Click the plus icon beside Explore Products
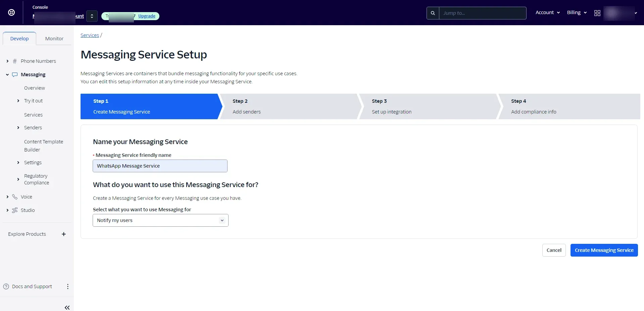Screen dimensions: 644x311 click(64, 234)
